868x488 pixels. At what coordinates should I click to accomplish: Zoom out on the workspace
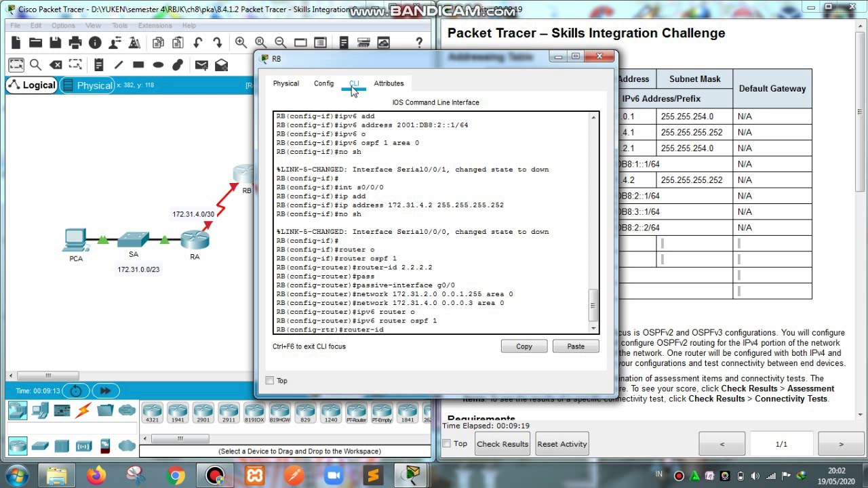point(280,43)
